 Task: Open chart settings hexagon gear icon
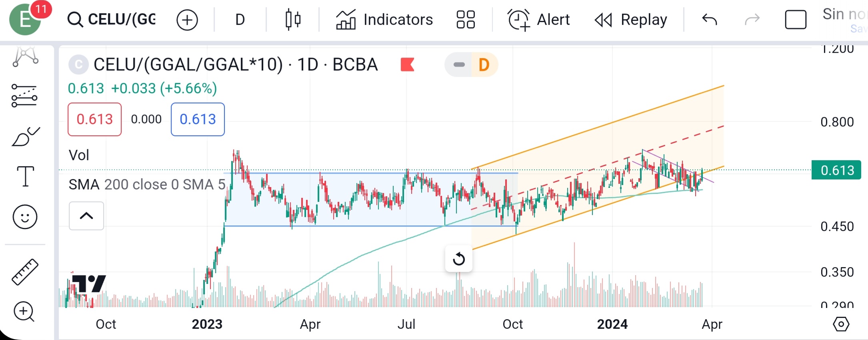click(x=841, y=324)
